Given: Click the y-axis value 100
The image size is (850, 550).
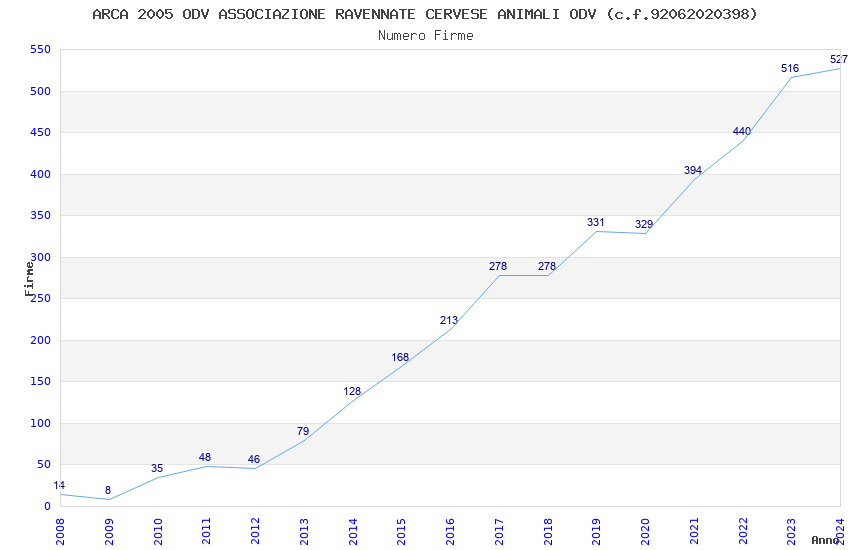Looking at the screenshot, I should 41,423.
